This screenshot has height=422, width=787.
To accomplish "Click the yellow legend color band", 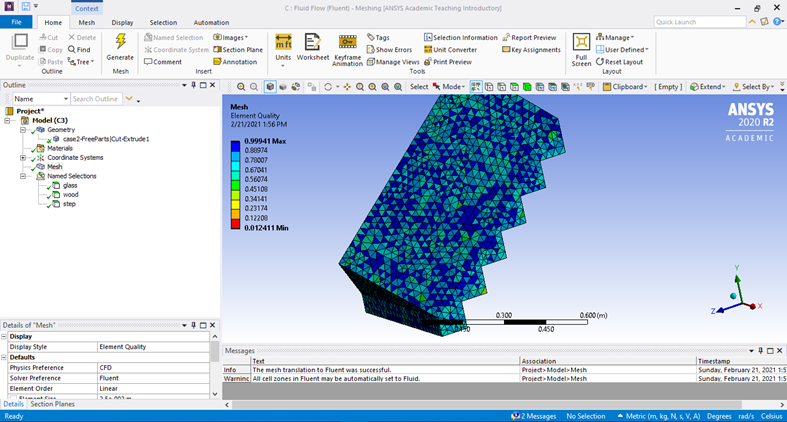I will tap(235, 206).
